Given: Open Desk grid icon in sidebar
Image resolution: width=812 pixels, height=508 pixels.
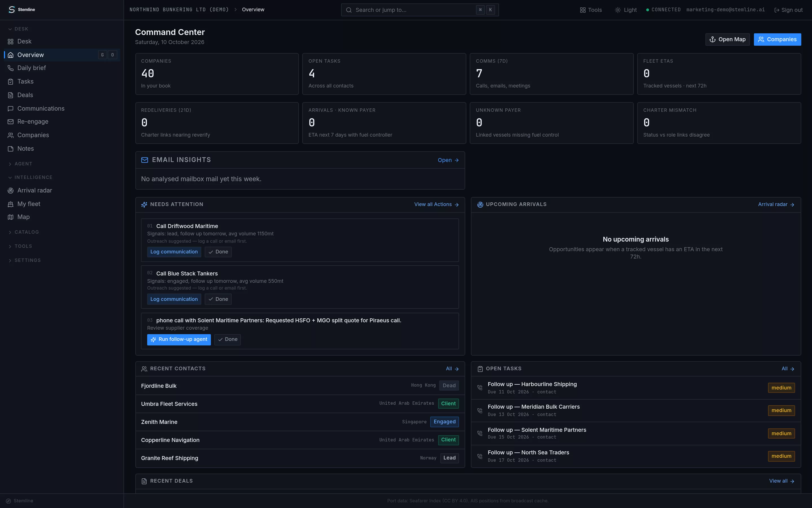Looking at the screenshot, I should click(x=10, y=42).
